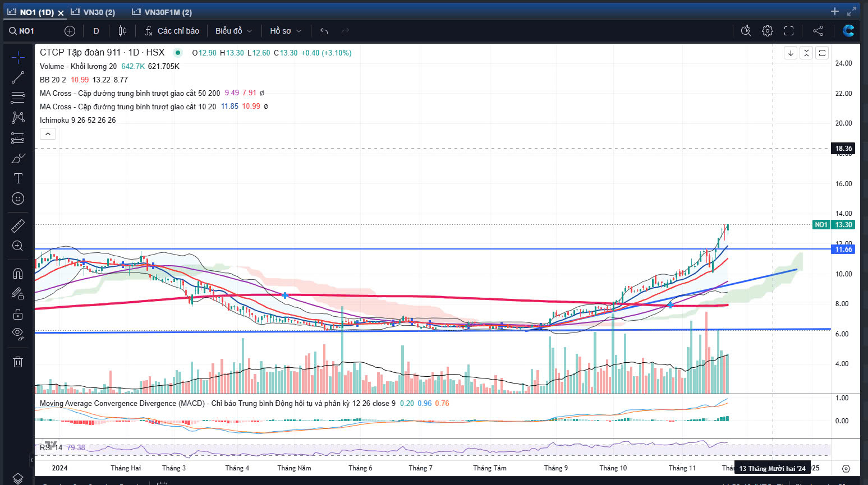
Task: Click the 13.30 last price label
Action: coord(843,225)
